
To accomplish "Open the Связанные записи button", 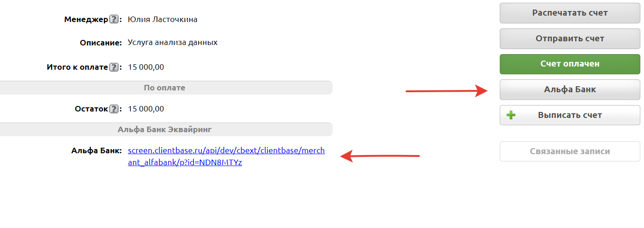I will tap(570, 151).
